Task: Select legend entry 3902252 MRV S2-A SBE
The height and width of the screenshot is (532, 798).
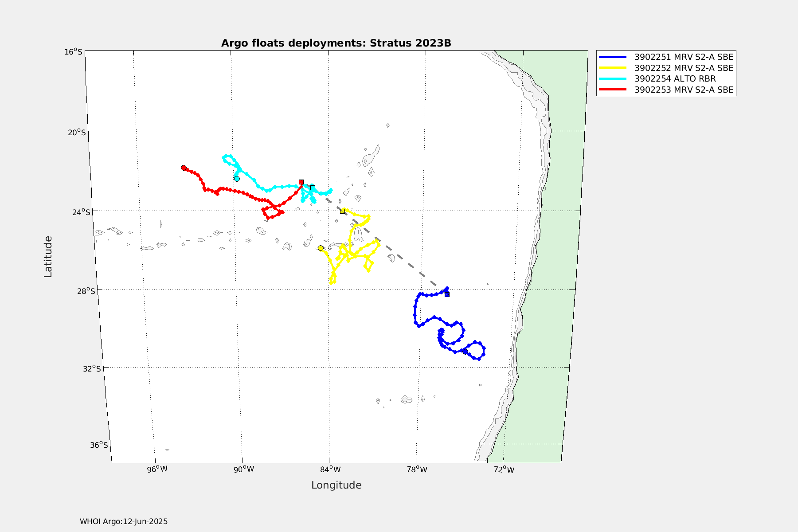Action: pyautogui.click(x=666, y=68)
